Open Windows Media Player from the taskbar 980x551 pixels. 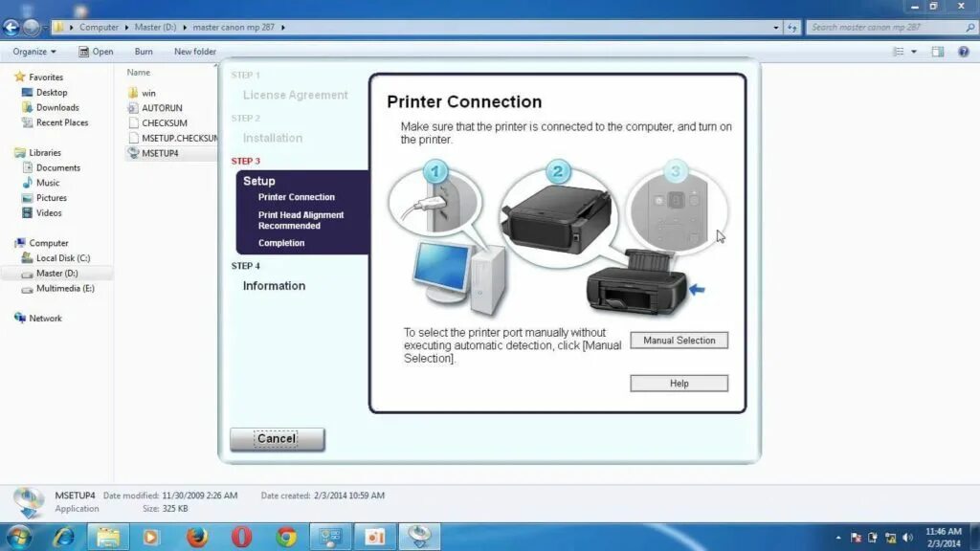tap(151, 537)
